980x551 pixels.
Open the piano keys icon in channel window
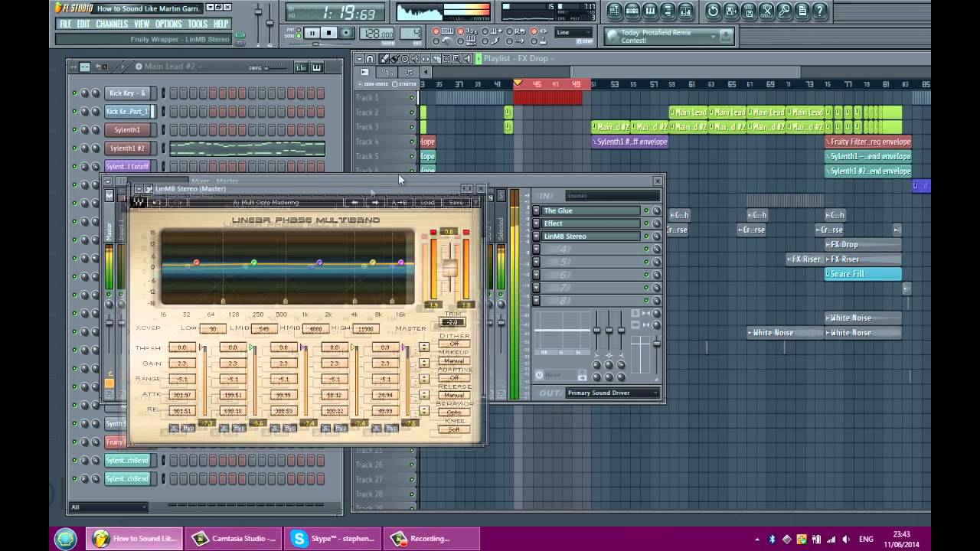(x=318, y=67)
